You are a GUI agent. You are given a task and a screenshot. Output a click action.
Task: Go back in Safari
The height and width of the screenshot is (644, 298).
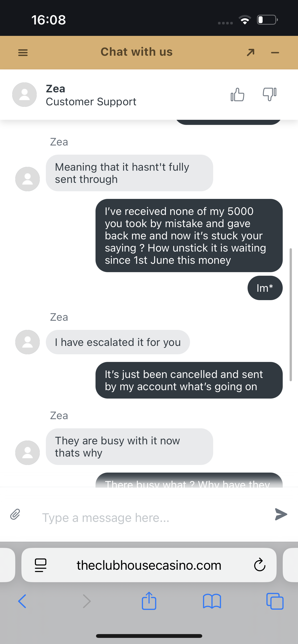point(22,601)
